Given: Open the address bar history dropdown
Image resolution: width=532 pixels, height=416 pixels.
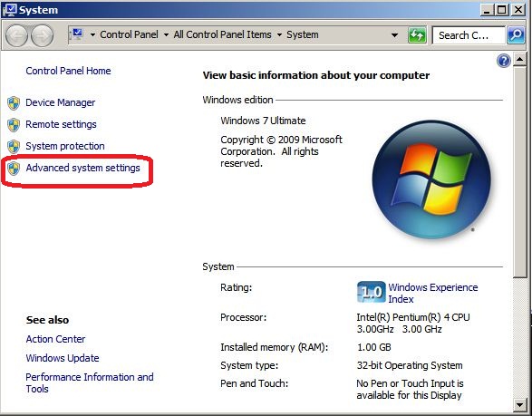Looking at the screenshot, I should click(x=394, y=35).
